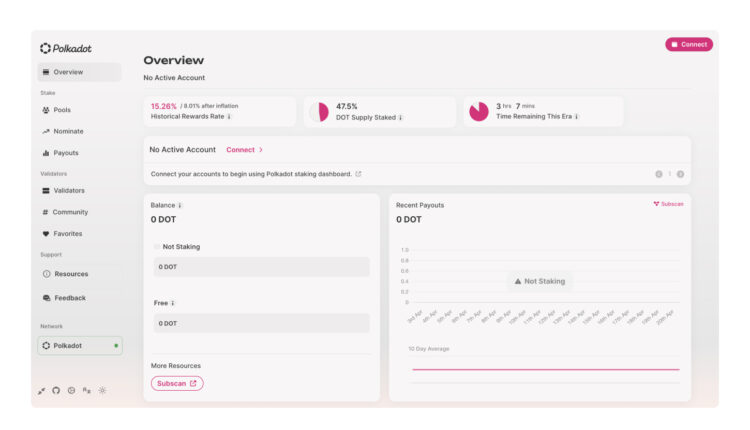
Task: Open Subscan button under More Resources
Action: [177, 383]
